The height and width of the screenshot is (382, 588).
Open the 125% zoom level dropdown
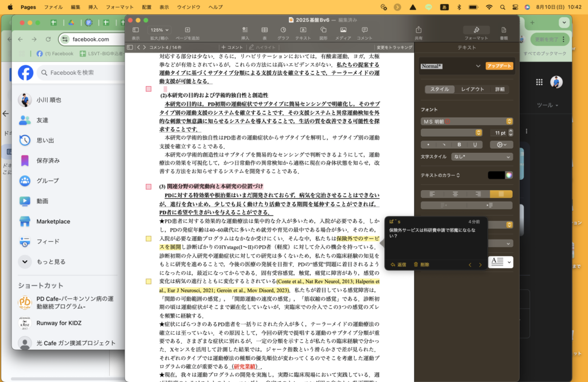click(158, 30)
